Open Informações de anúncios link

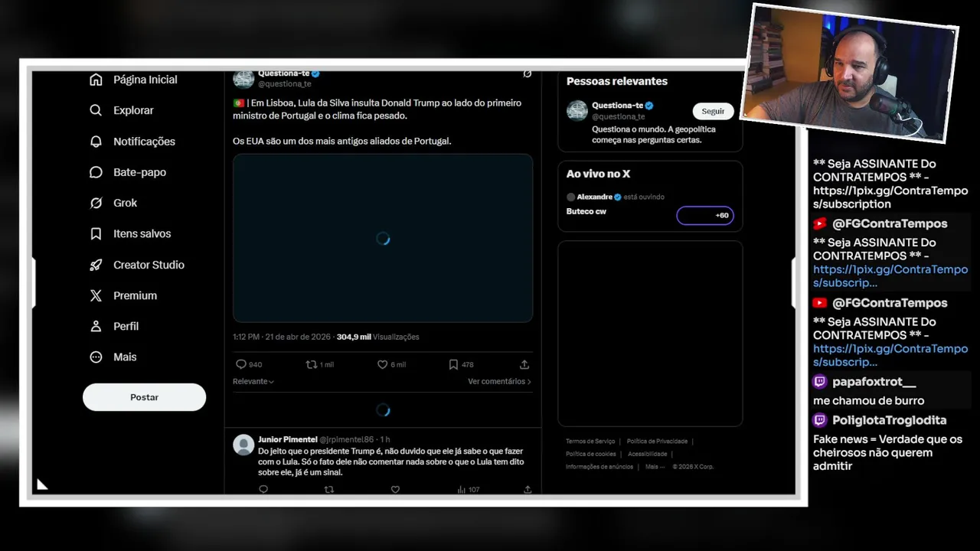[x=599, y=466]
